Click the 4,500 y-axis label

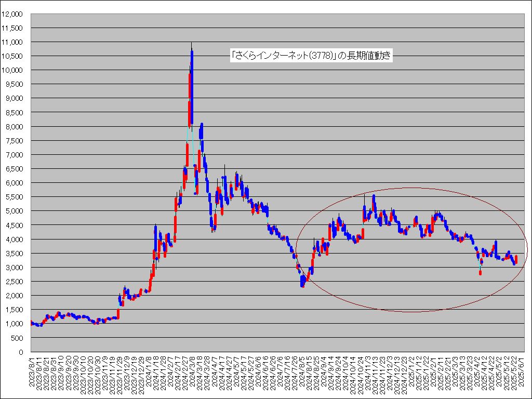click(x=14, y=225)
